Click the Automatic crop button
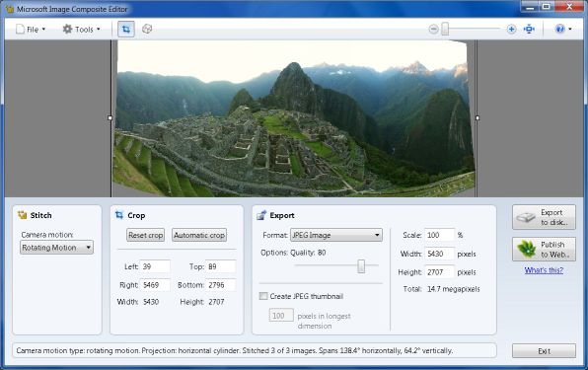The image size is (588, 370). [199, 235]
